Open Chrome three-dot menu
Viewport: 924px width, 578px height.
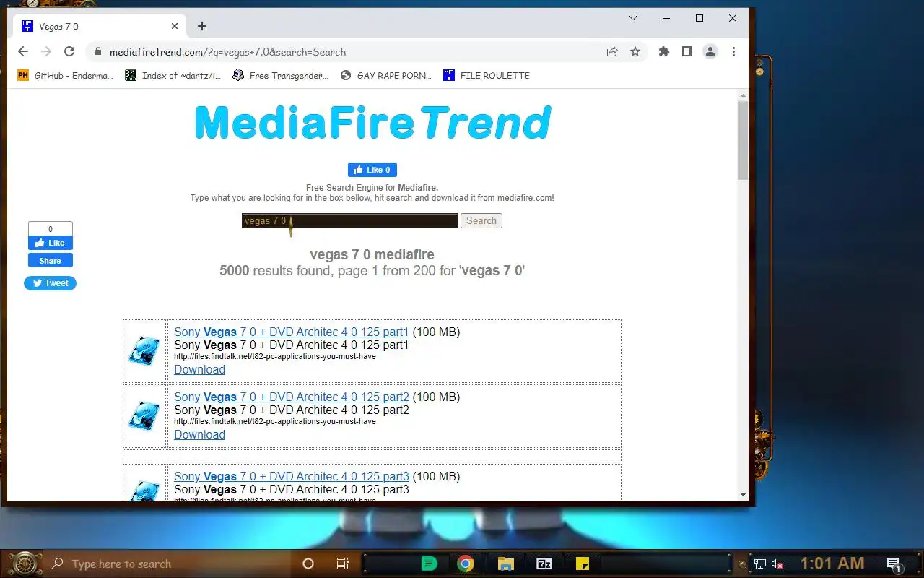point(733,52)
